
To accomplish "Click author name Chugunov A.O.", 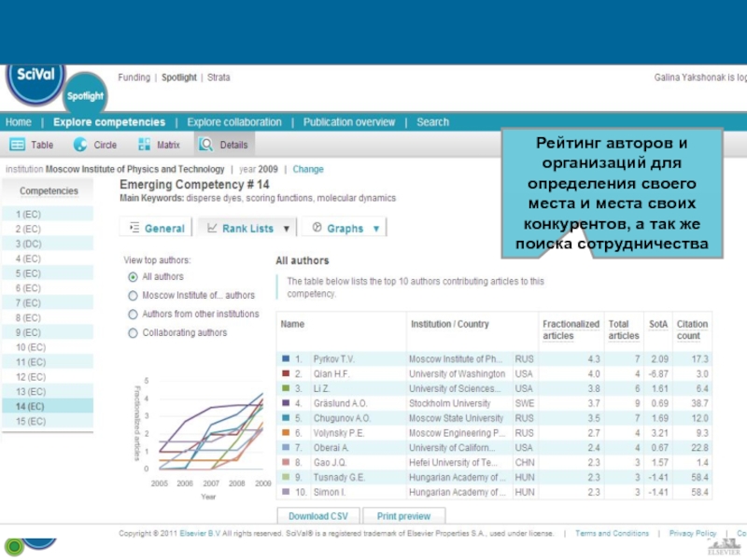I will 342,418.
